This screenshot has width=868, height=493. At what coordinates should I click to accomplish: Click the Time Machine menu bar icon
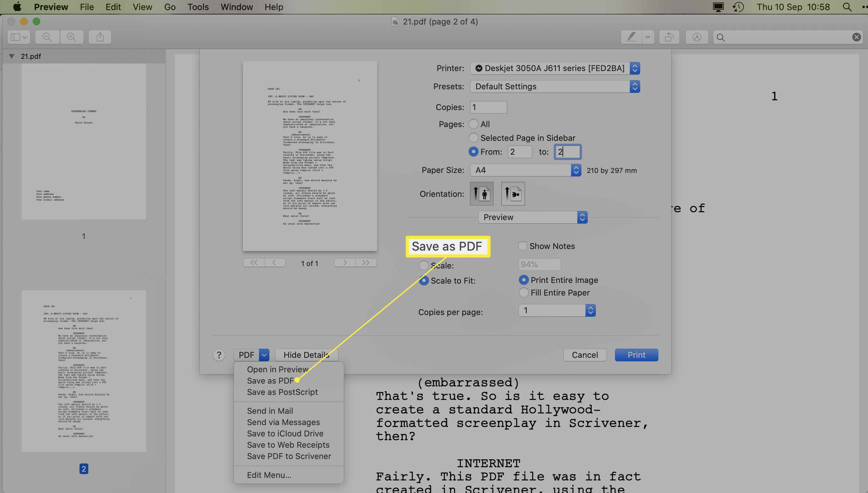(739, 7)
